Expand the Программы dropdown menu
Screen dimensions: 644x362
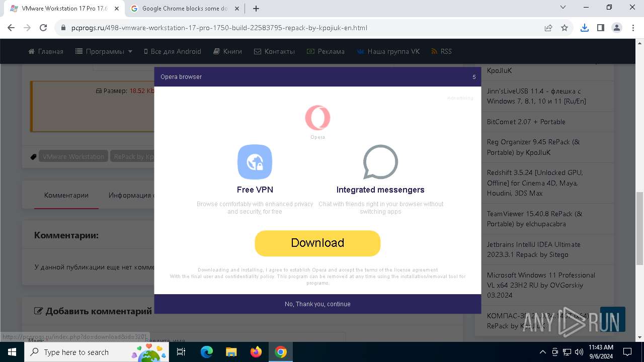104,51
